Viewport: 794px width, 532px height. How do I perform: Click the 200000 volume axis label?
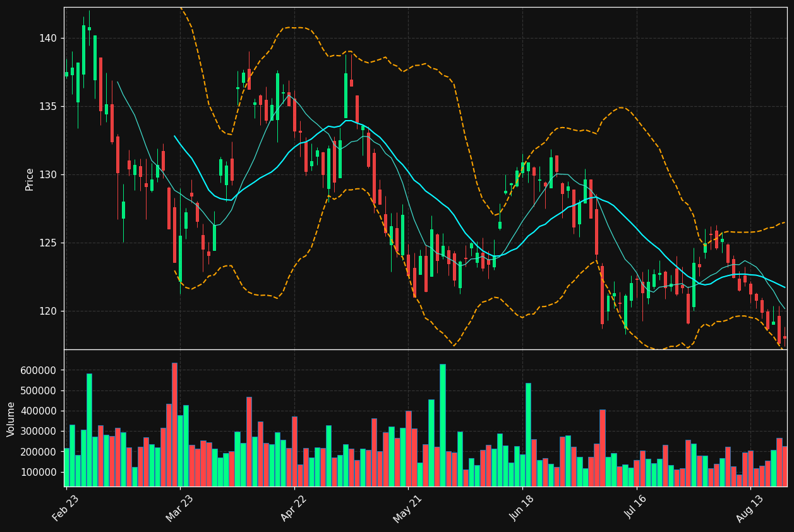(39, 452)
